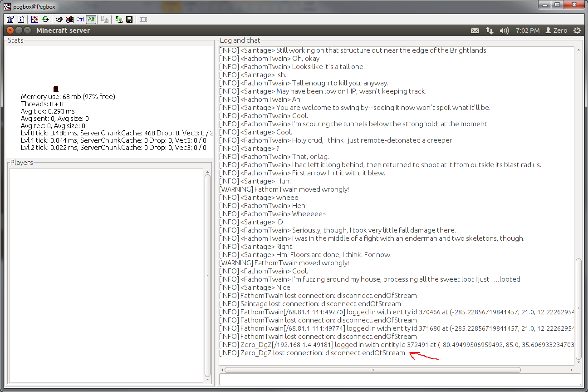Screen dimensions: 588x392
Task: Click the "Hm. Floors are done, I think." line
Action: 305,255
